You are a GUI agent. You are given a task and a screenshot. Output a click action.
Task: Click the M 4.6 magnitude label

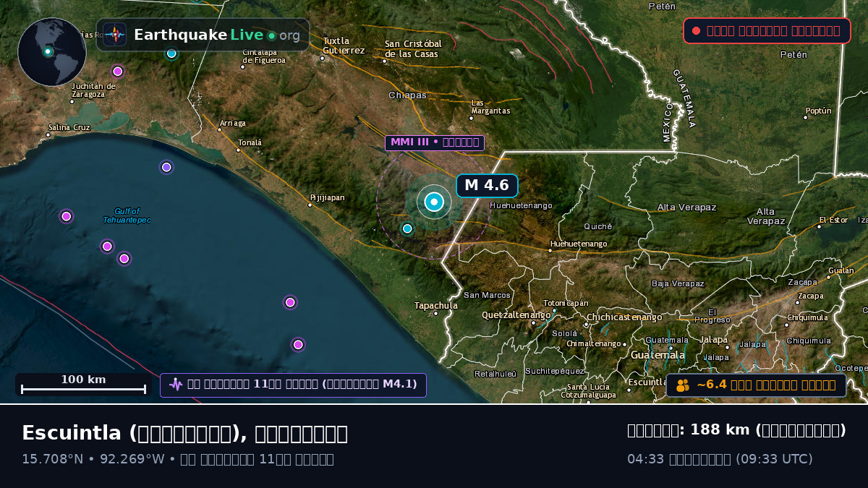[487, 185]
